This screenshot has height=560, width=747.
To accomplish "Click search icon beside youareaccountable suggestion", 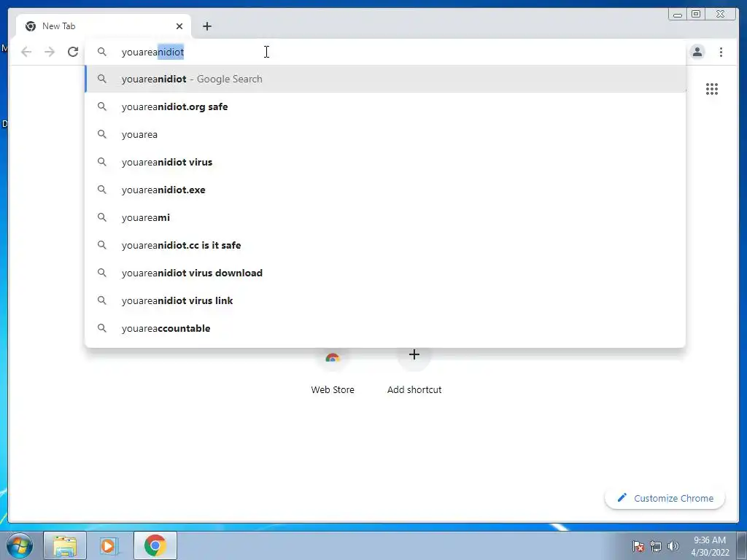I will tap(102, 328).
